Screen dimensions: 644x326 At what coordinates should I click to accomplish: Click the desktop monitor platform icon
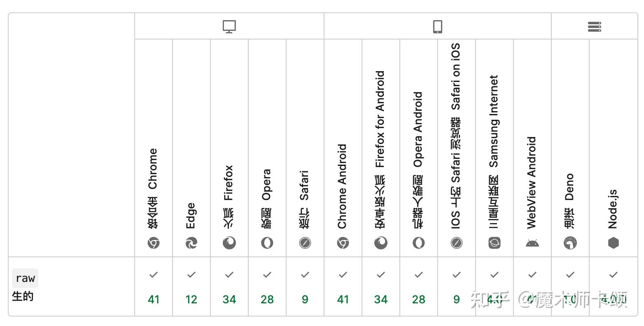[229, 27]
